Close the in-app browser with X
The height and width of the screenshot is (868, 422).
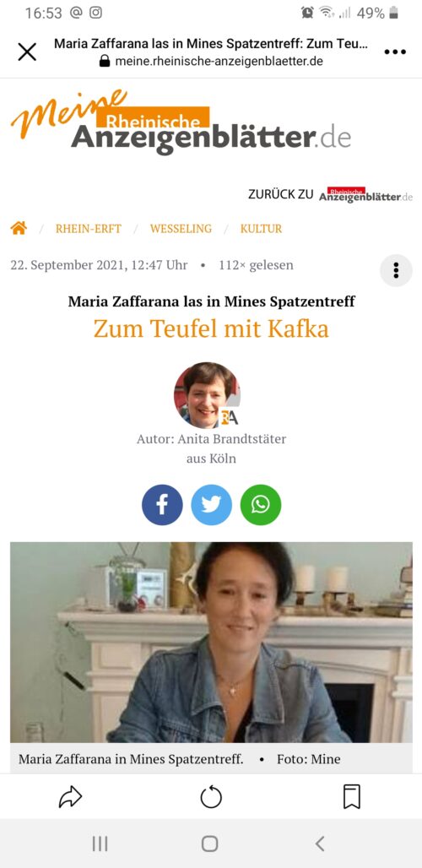26,52
